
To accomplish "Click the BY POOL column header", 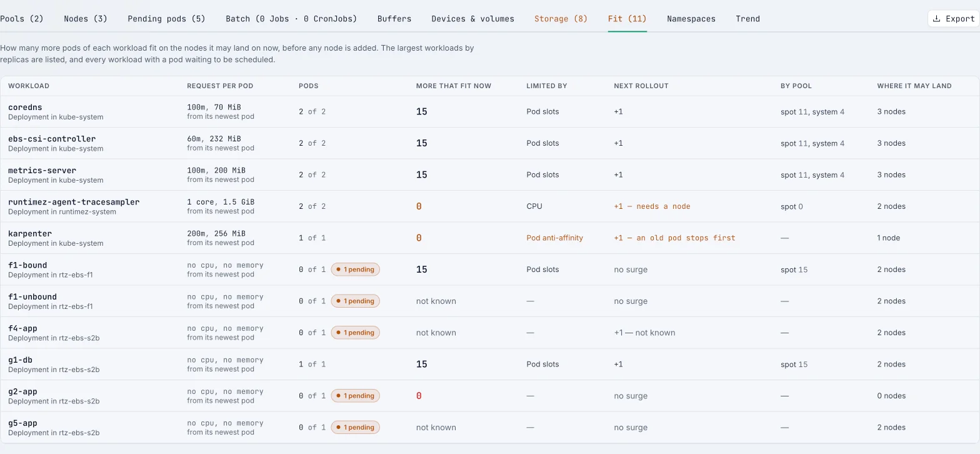I will [796, 86].
